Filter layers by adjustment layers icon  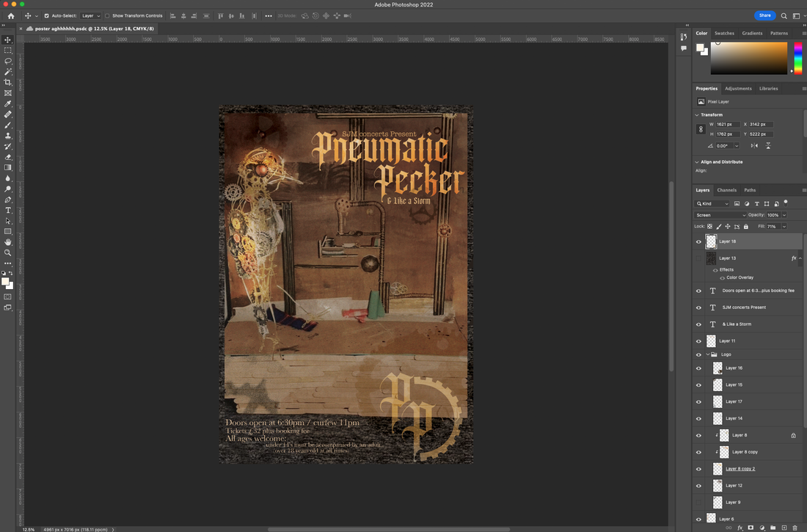(747, 203)
